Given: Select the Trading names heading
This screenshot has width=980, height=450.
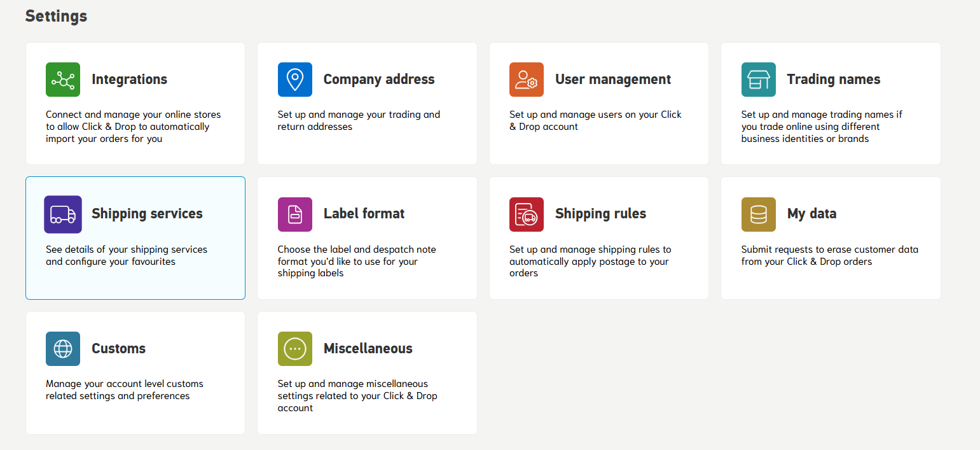Looking at the screenshot, I should click(833, 80).
